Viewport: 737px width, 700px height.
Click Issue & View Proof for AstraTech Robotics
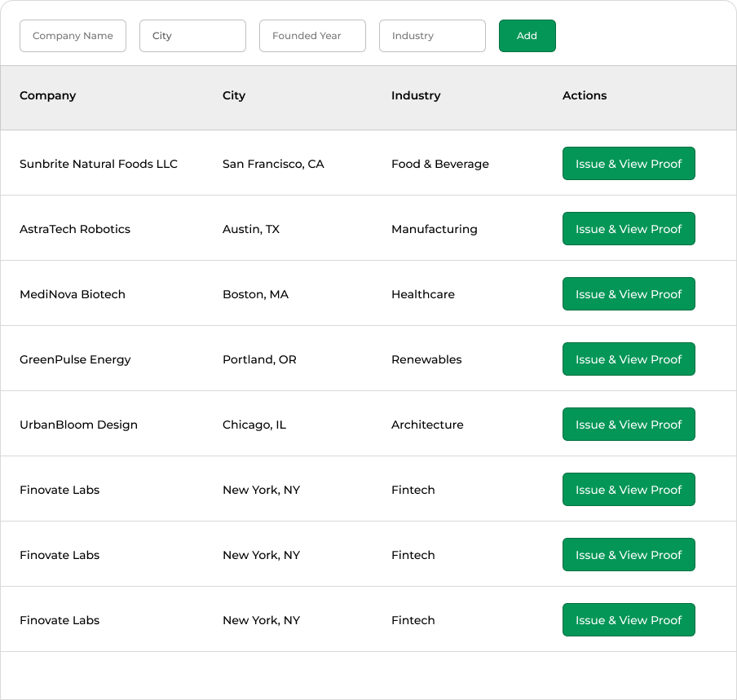pyautogui.click(x=628, y=229)
